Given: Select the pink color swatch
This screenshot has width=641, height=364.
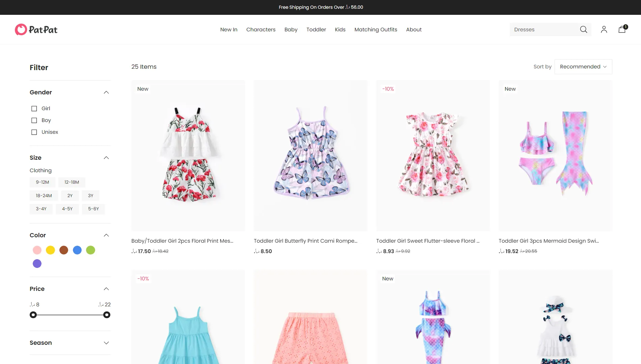Looking at the screenshot, I should [37, 250].
